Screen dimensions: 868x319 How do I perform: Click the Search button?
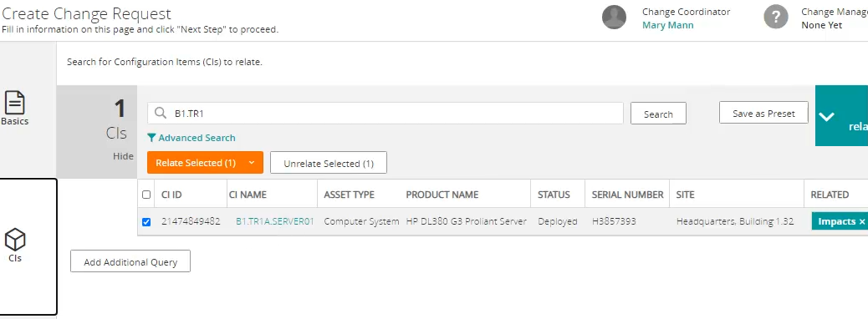coord(658,114)
